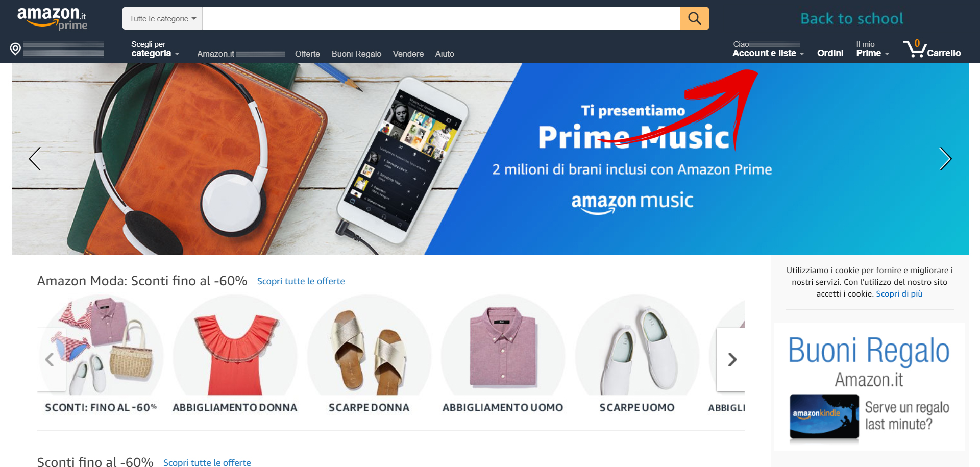Advance to the next hero banner slide
Viewport: 980px width, 467px height.
[945, 159]
